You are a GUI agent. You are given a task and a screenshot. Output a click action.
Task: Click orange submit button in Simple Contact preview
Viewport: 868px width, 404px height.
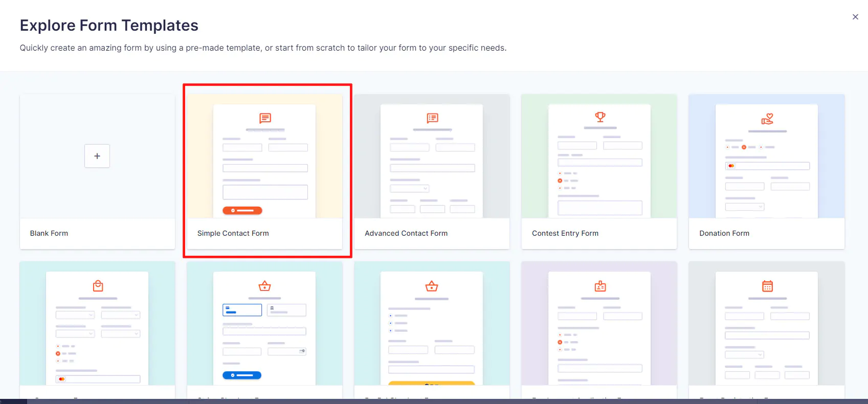pyautogui.click(x=242, y=211)
